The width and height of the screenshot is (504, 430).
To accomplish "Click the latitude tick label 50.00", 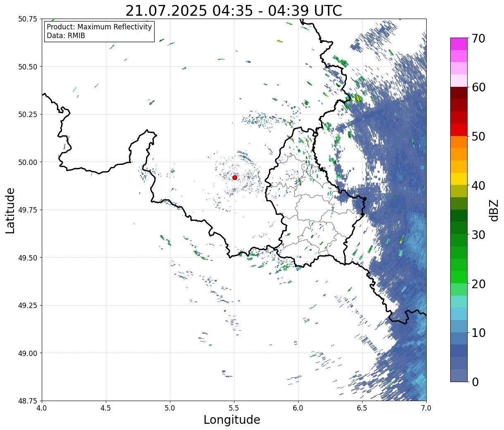I will coord(28,162).
